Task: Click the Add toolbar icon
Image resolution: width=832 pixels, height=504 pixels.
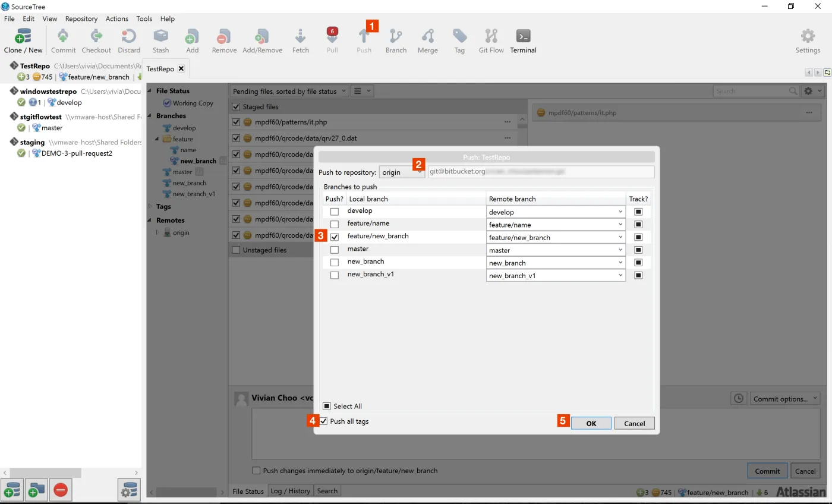Action: click(x=192, y=40)
